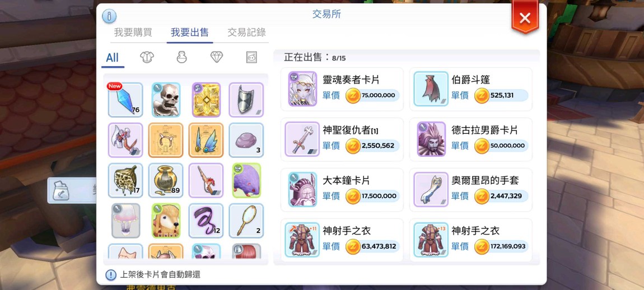Open the 靈魂奏者卡片 listing
The height and width of the screenshot is (290, 644).
click(342, 89)
